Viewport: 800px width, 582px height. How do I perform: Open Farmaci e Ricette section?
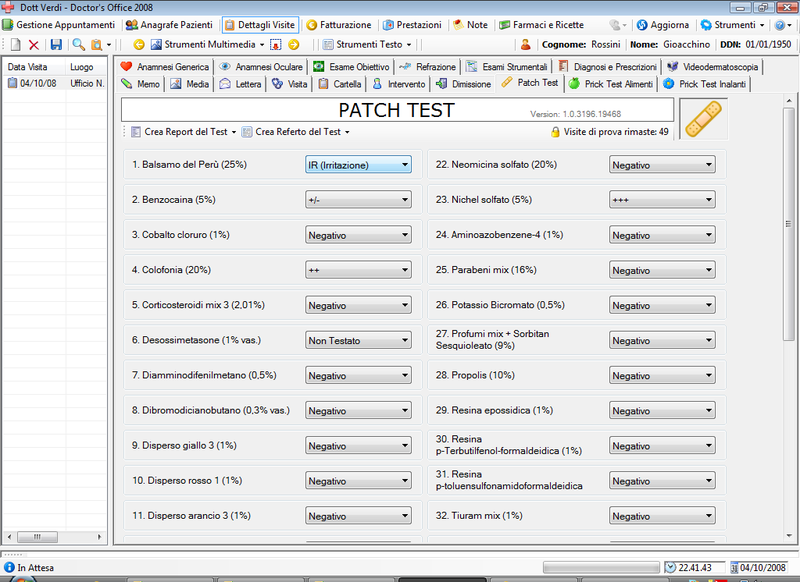coord(541,25)
